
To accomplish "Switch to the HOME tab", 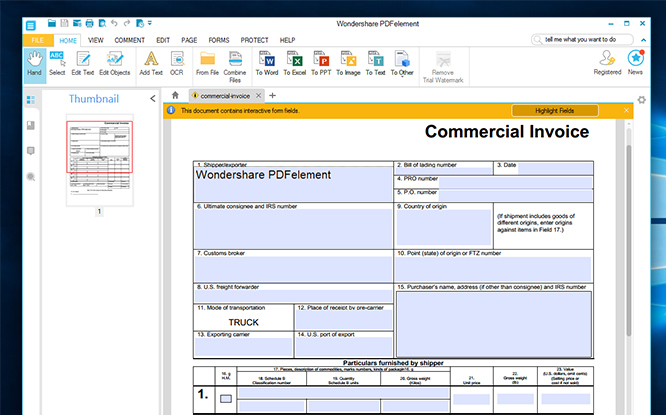I will [x=68, y=40].
